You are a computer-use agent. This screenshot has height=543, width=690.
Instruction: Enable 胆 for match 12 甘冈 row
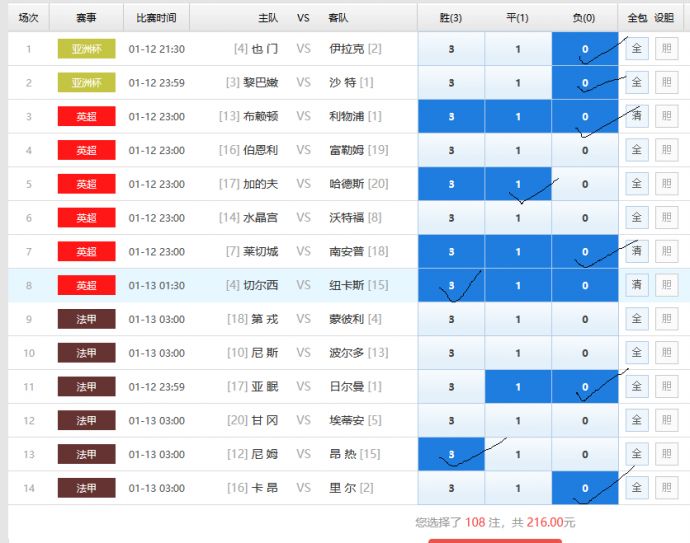point(666,421)
